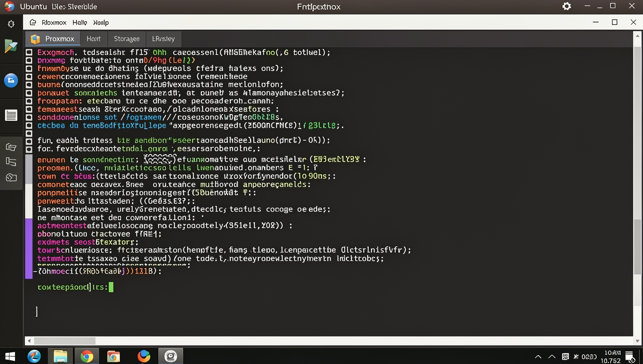Click the open-folder icon in left sidebar

click(x=11, y=147)
